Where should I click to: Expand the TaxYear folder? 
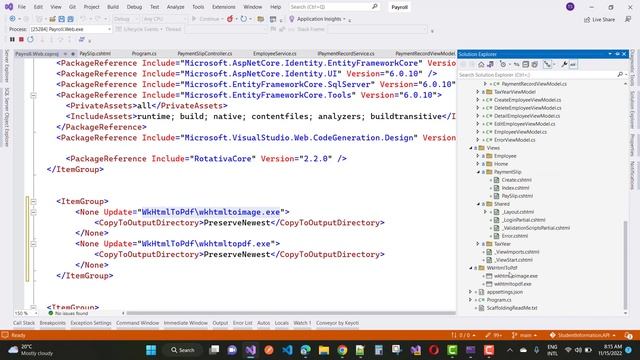coord(478,244)
